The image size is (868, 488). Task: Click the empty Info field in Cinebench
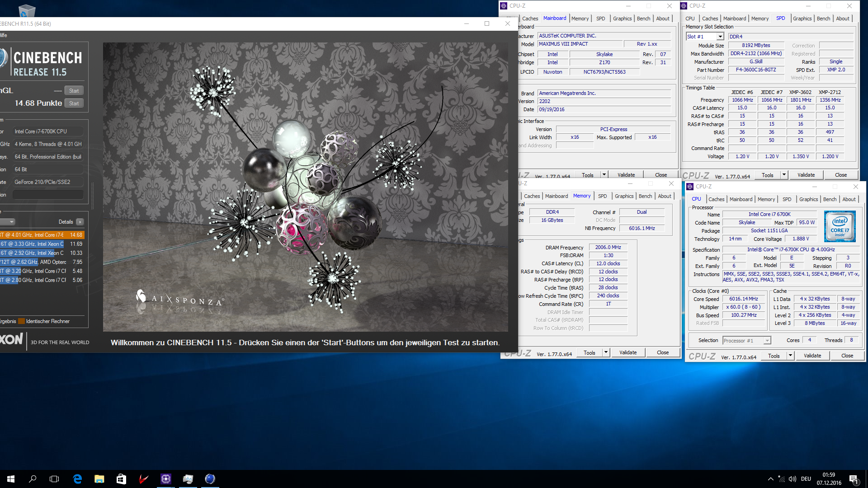pos(48,195)
